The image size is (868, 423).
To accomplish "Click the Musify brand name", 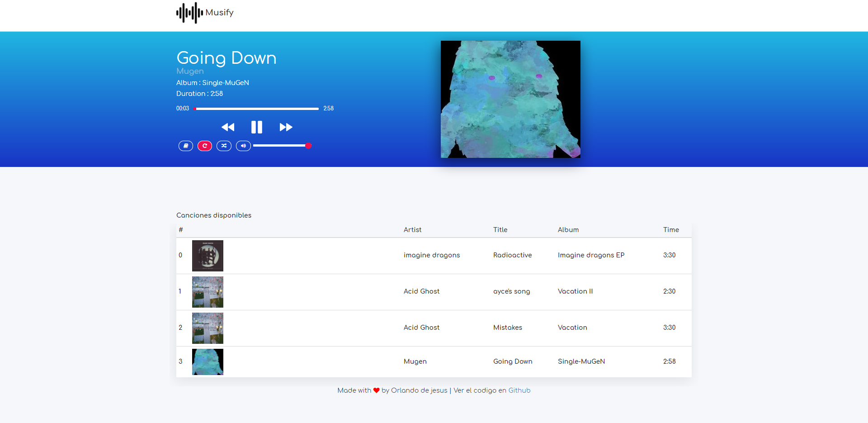I will [220, 13].
